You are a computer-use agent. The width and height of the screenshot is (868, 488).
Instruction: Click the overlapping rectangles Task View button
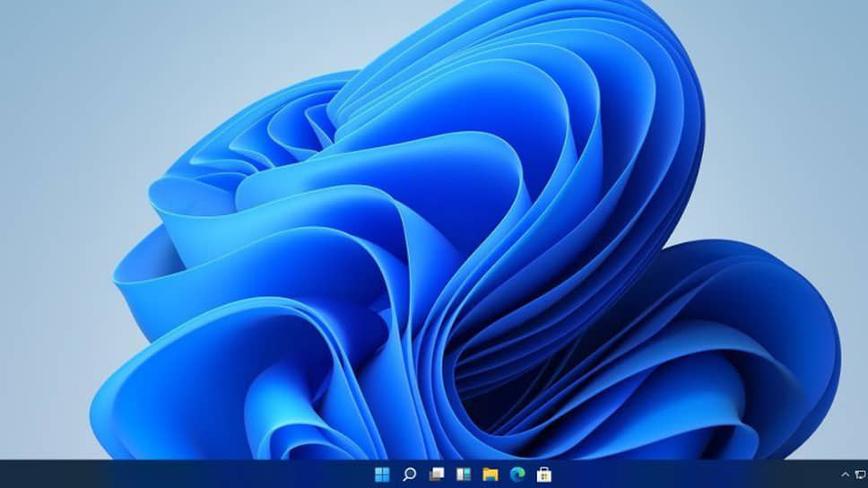[437, 474]
